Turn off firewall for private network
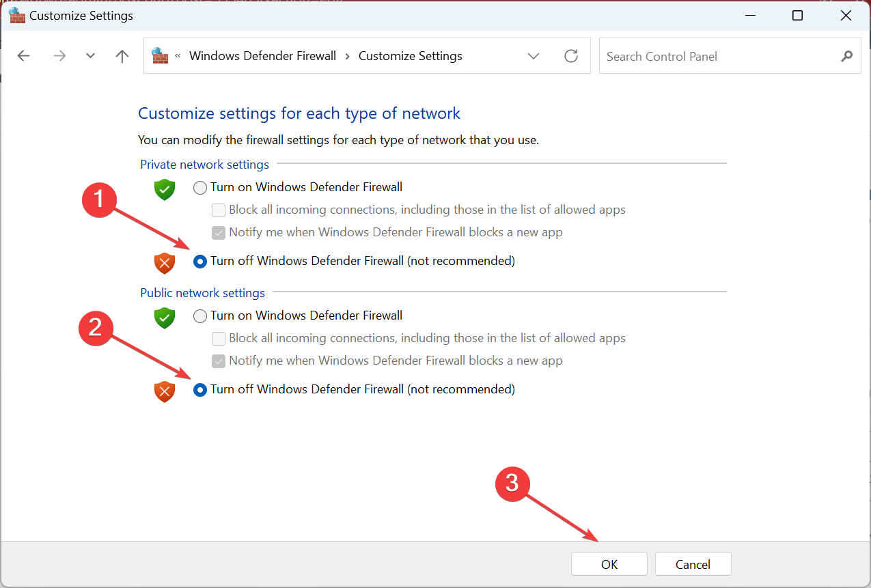871x588 pixels. point(200,262)
